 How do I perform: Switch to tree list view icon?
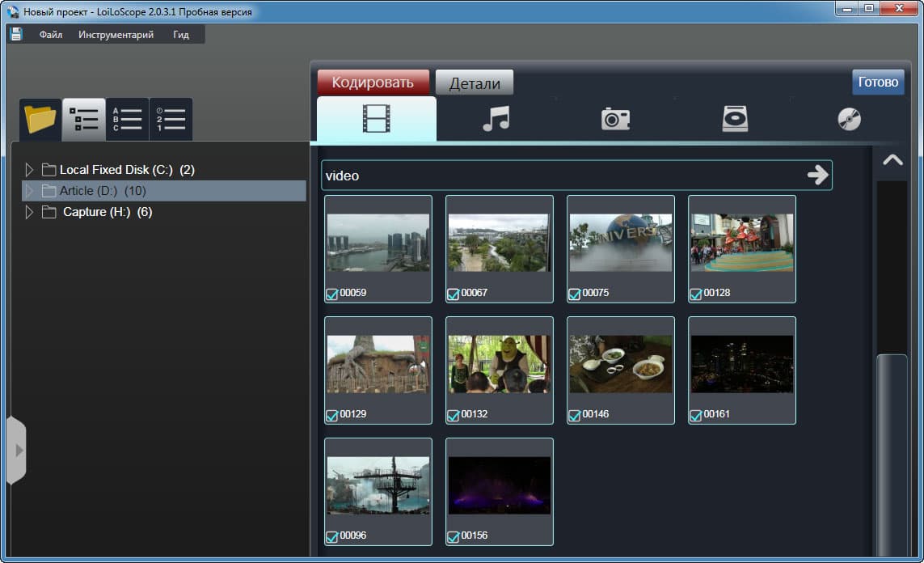click(84, 120)
